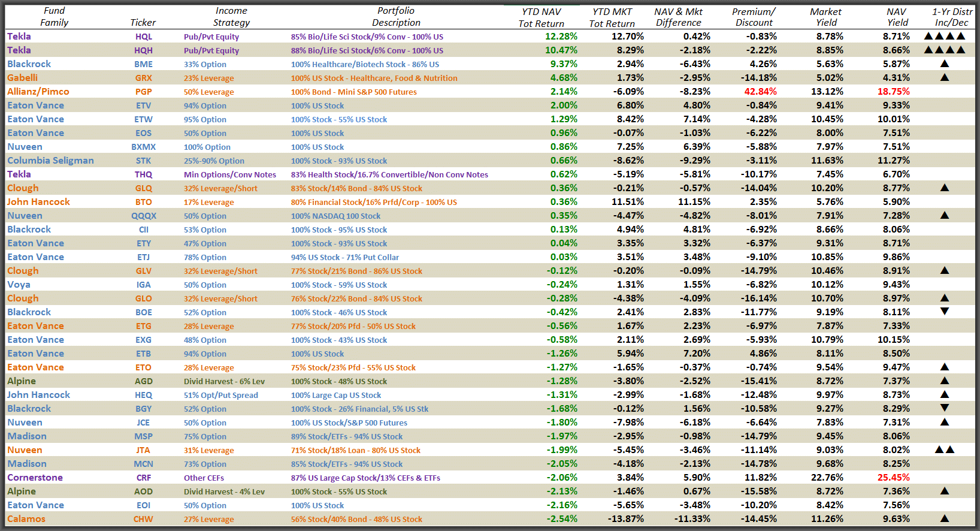Screen dimensions: 980x531
Task: Click the -13.87% YTD MKT return
Action: tap(626, 519)
